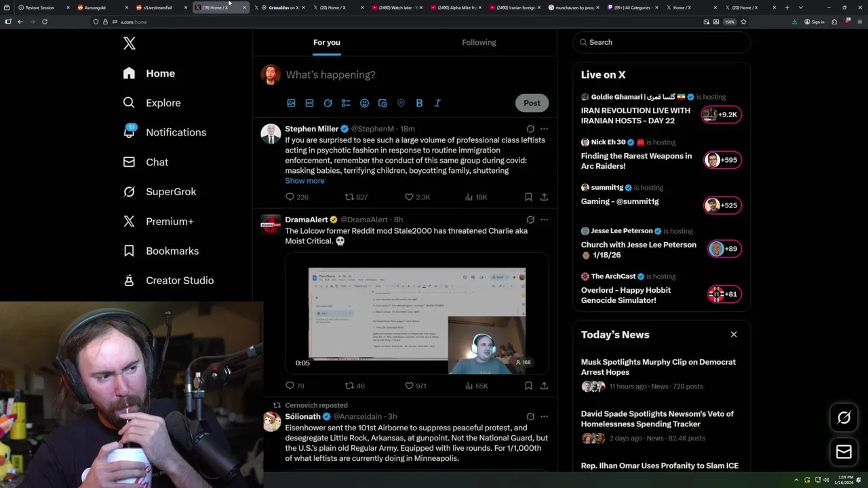This screenshot has width=868, height=488.
Task: Share Stephen Miller's post
Action: (x=544, y=197)
